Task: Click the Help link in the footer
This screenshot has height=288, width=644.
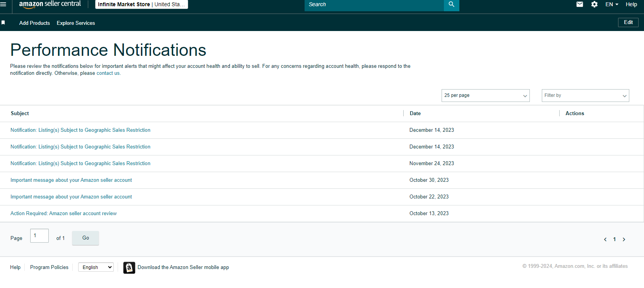Action: click(15, 267)
